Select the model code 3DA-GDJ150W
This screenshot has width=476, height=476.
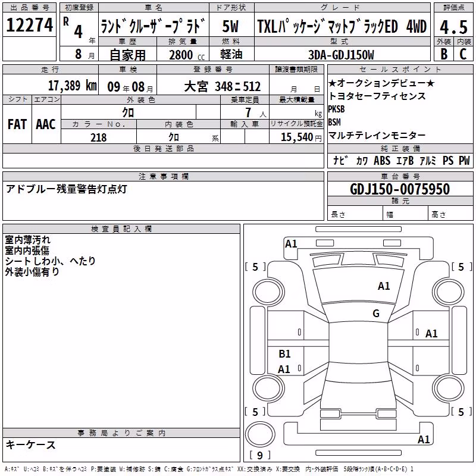342,55
